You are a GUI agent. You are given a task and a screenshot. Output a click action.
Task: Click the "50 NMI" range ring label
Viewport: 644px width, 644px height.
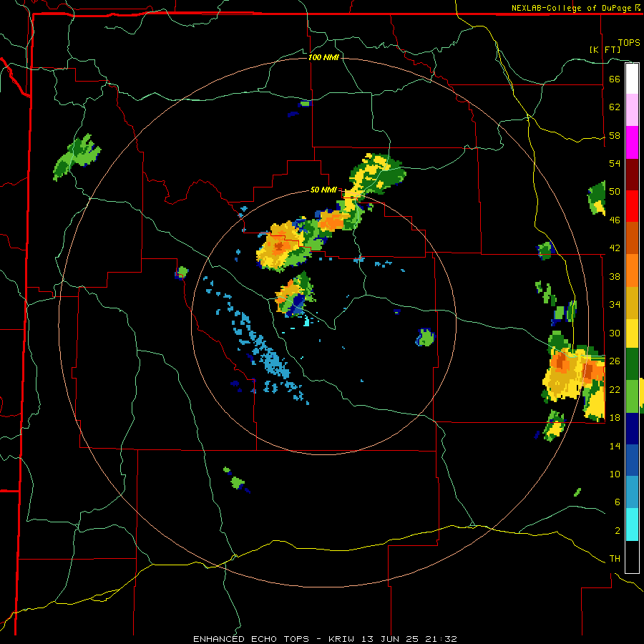[x=323, y=190]
